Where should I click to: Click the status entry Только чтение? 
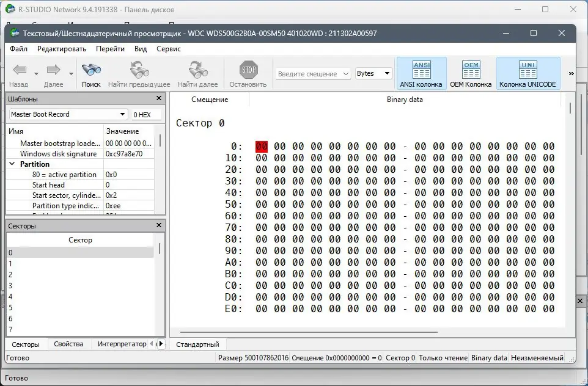(x=443, y=358)
